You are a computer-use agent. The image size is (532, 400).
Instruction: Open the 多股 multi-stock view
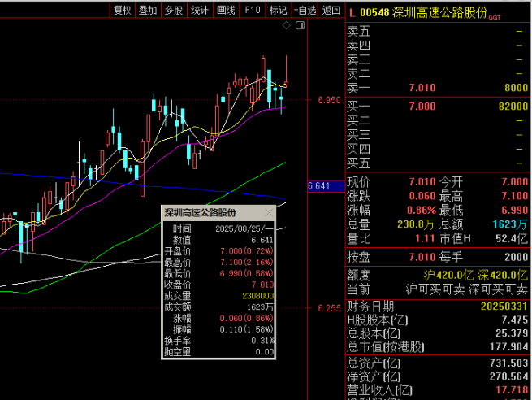(174, 11)
